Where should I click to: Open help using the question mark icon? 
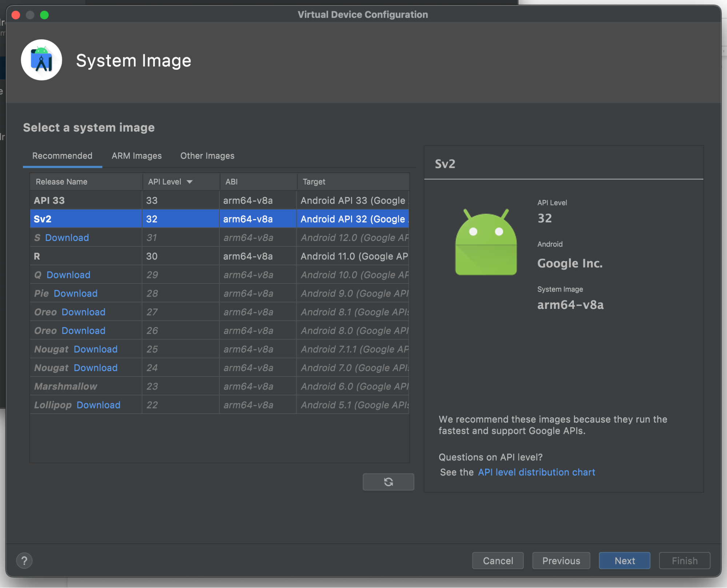pyautogui.click(x=24, y=560)
